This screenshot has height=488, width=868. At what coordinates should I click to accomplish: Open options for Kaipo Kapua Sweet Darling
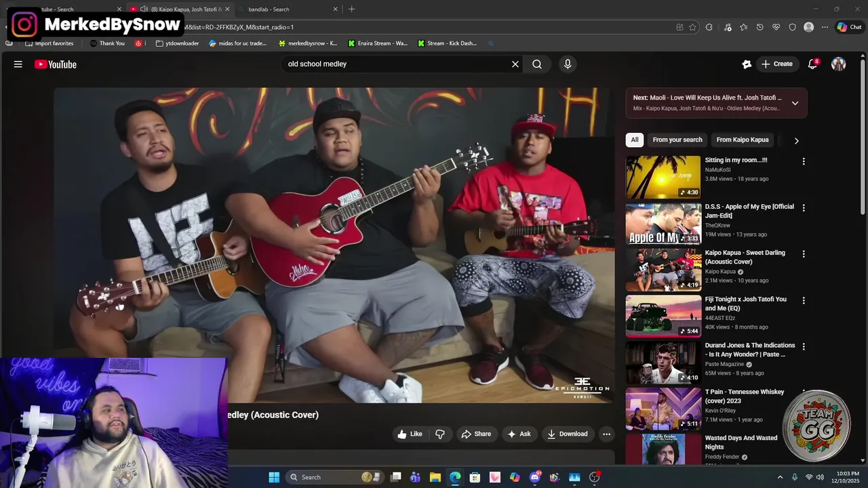[804, 254]
